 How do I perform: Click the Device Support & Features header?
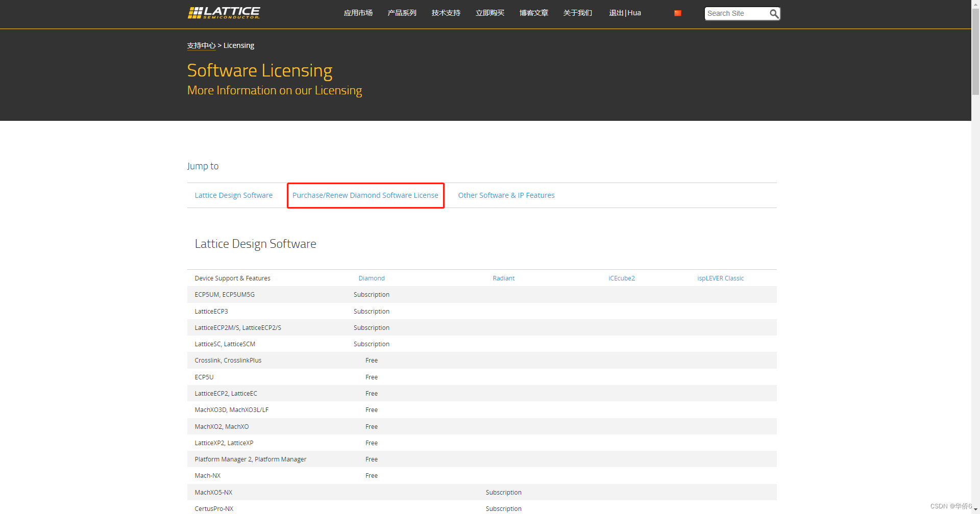[233, 278]
